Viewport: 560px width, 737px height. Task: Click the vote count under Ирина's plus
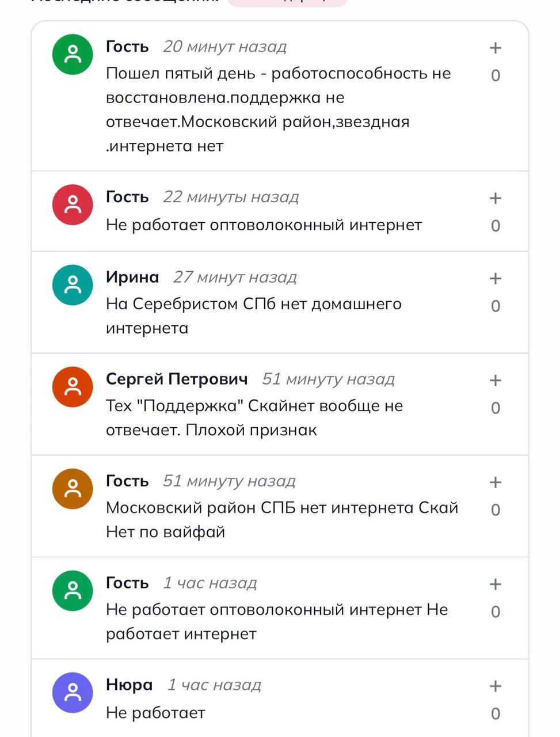coord(496,306)
